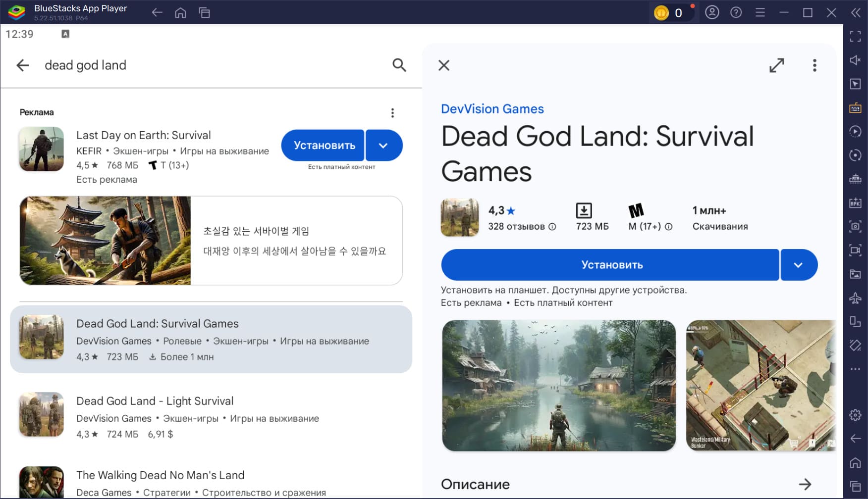Install Last Day on Earth: Survival

click(x=323, y=146)
